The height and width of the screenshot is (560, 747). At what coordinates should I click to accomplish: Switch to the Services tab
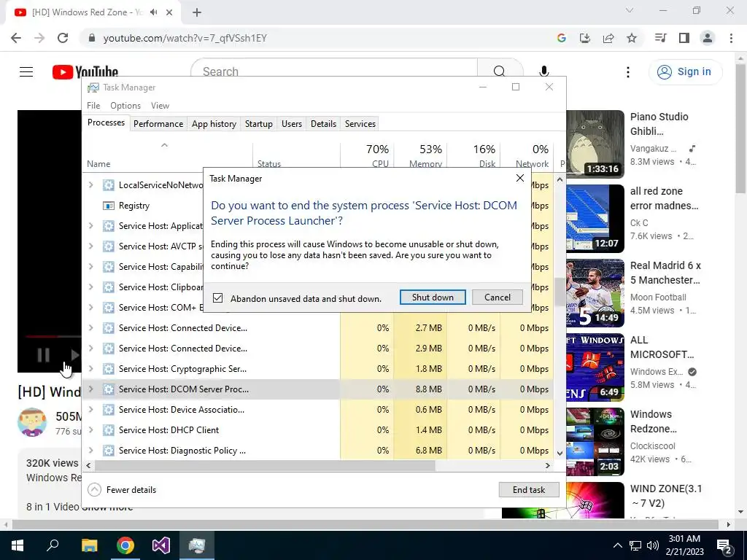(360, 124)
